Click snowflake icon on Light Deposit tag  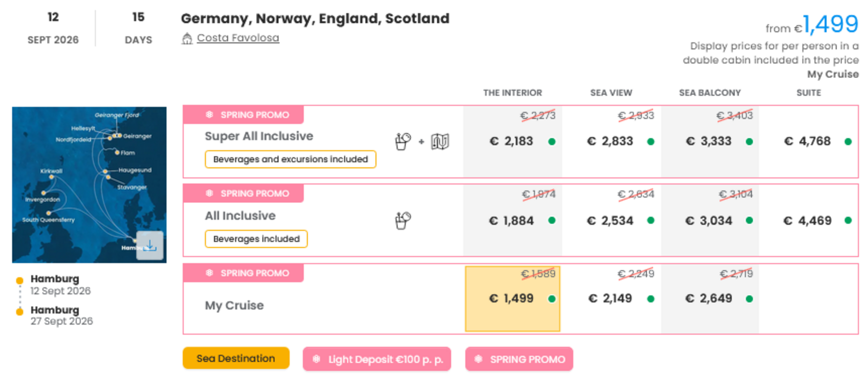coord(317,359)
